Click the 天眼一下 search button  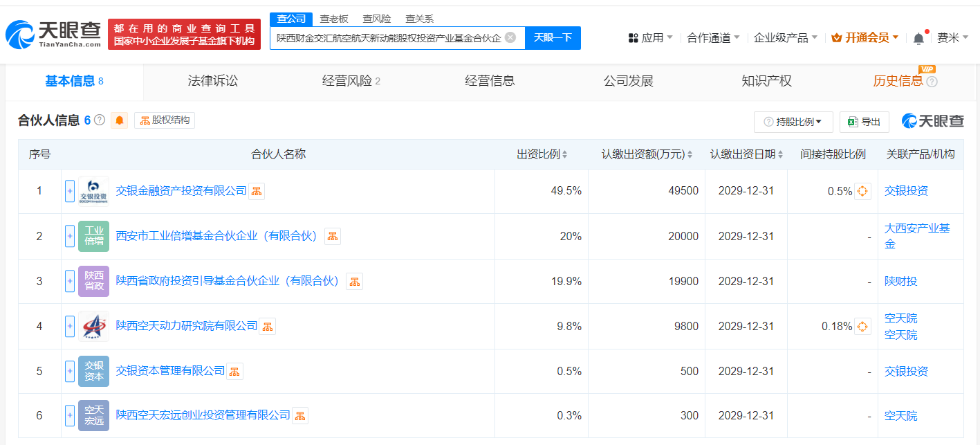553,37
